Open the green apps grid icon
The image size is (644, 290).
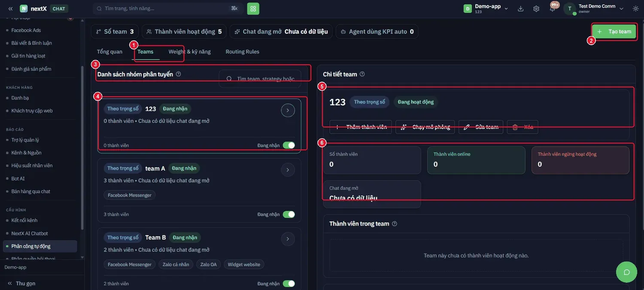[253, 9]
